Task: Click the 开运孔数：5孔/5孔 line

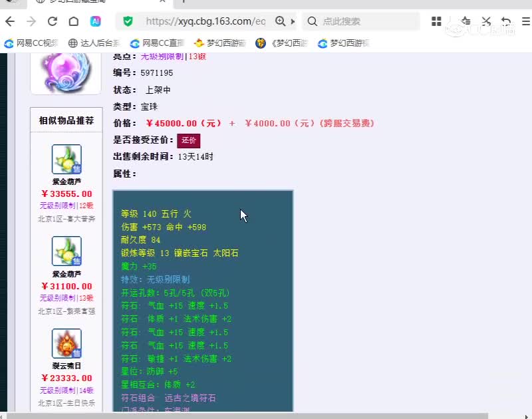Action: pos(175,293)
